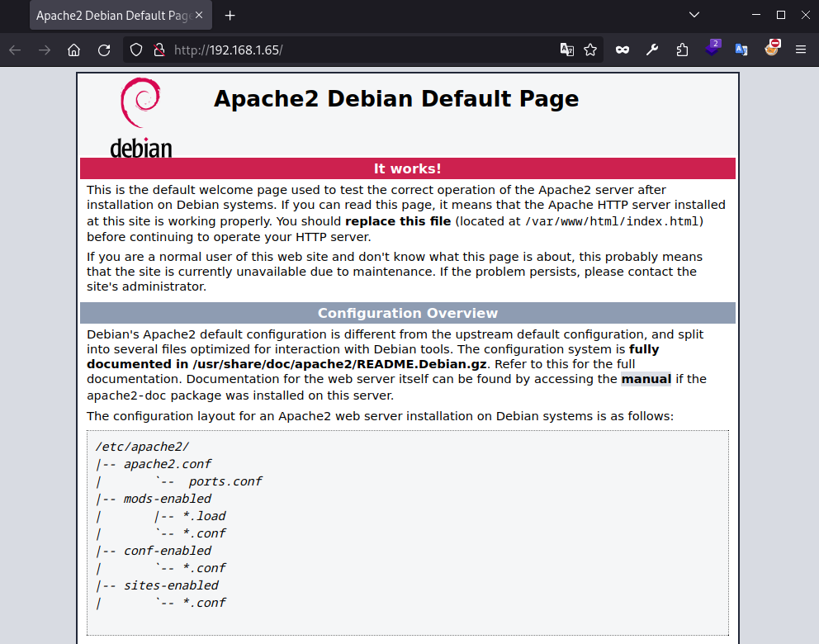
Task: Click the /etc/apache2/ tree root
Action: point(142,447)
